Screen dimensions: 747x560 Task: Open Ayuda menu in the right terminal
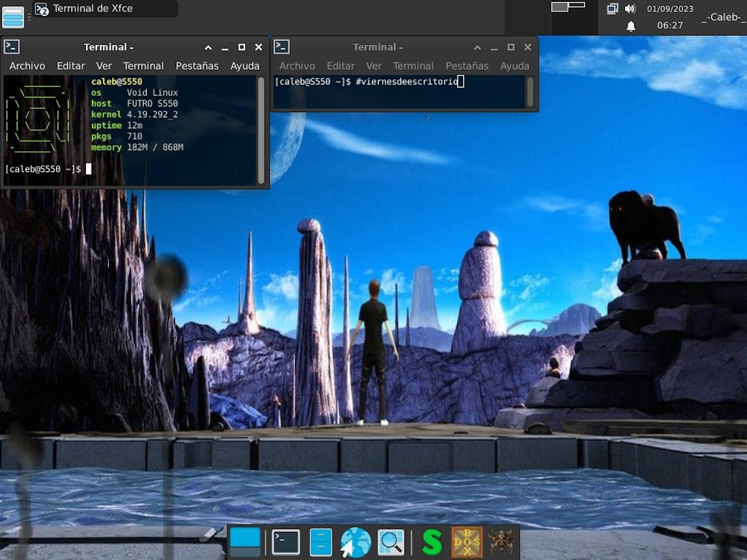515,66
